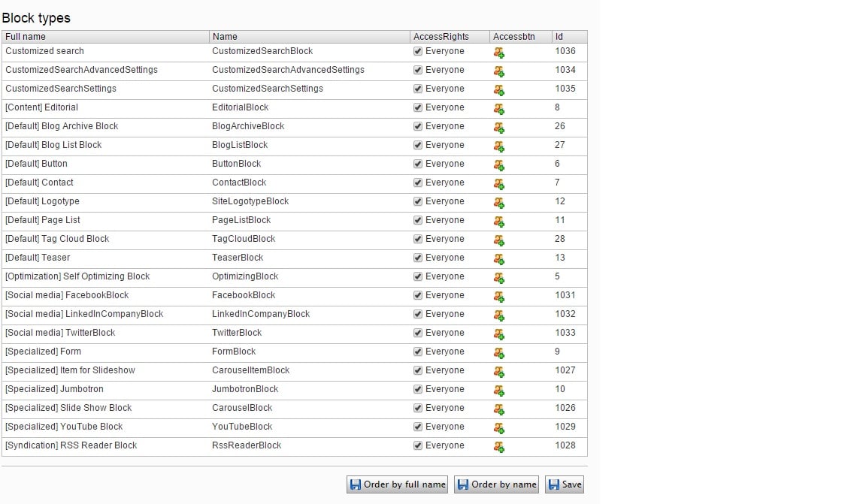The image size is (866, 504).
Task: Click '[Specialized] YouTube Block' text
Action: tap(63, 426)
